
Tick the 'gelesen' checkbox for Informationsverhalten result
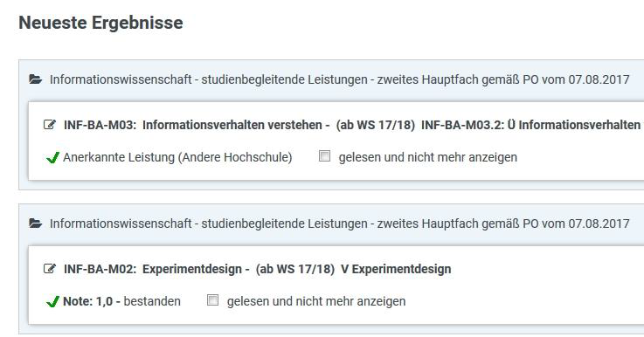tap(324, 156)
